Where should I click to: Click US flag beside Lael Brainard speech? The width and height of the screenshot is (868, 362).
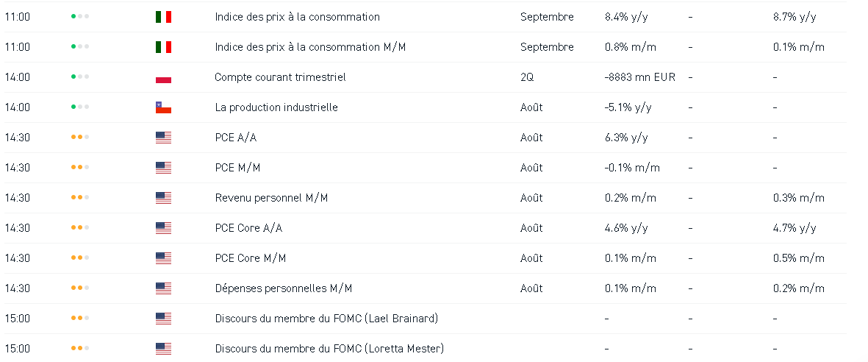click(163, 319)
